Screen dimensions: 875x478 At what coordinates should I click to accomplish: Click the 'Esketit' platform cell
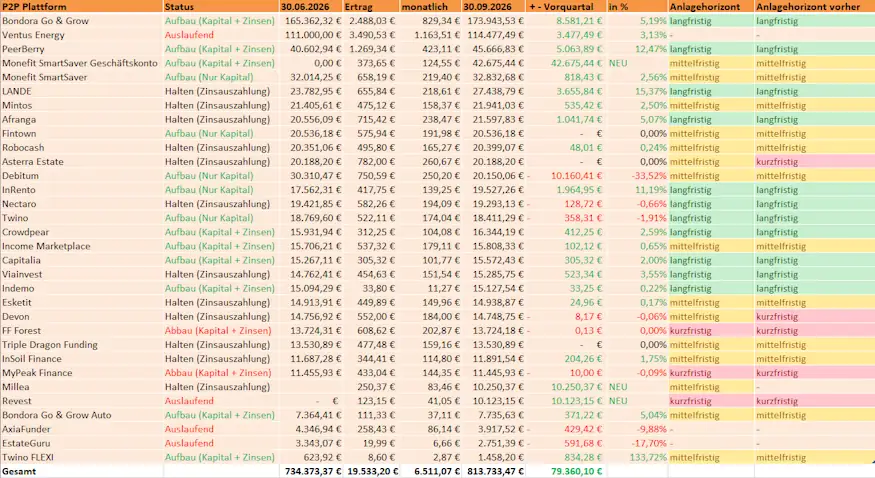(x=81, y=302)
